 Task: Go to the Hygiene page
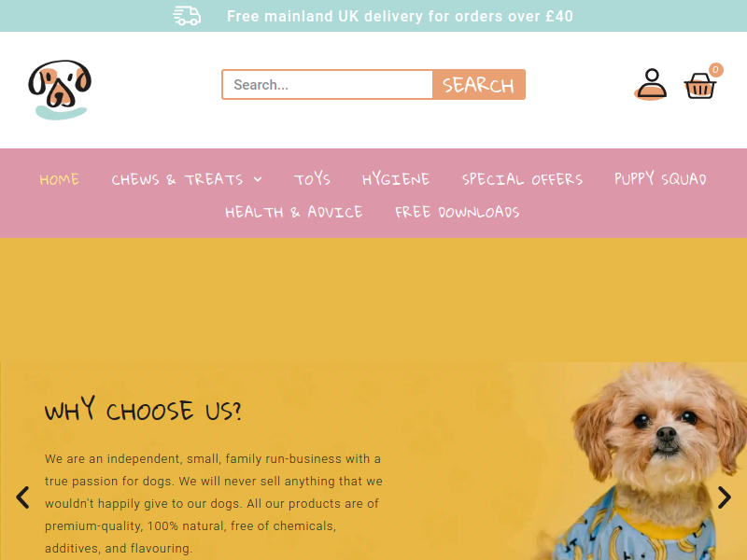[x=396, y=179]
